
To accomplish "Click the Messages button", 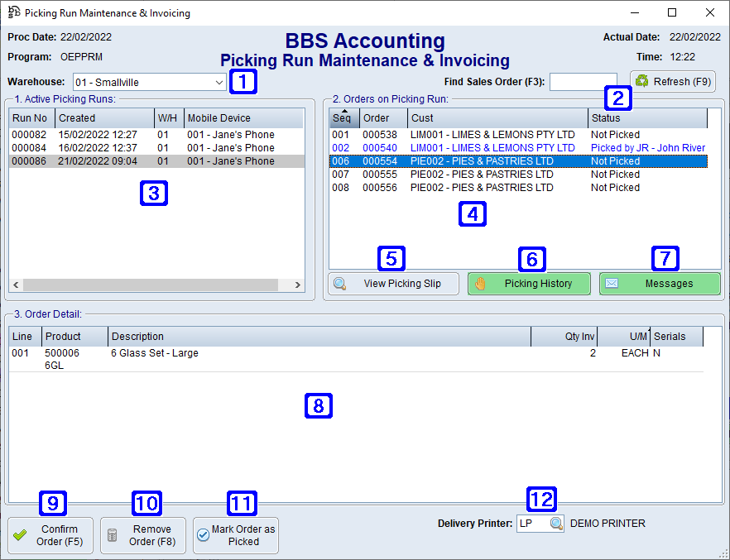I will tap(660, 283).
